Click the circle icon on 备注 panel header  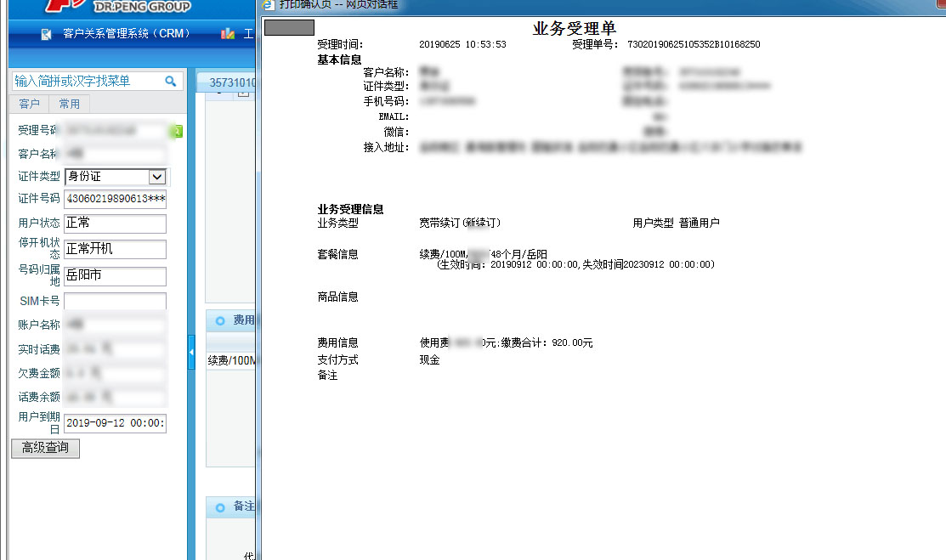[220, 506]
